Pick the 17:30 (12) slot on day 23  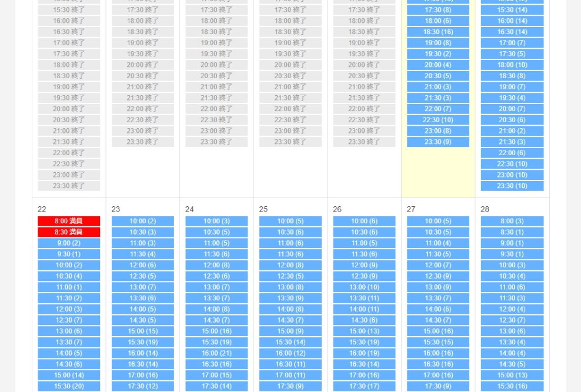[143, 386]
